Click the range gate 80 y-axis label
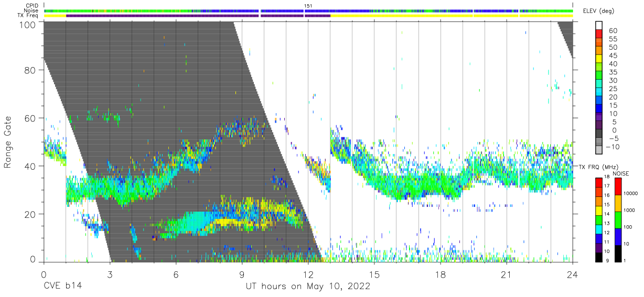This screenshot has height=297, width=644. [x=29, y=70]
